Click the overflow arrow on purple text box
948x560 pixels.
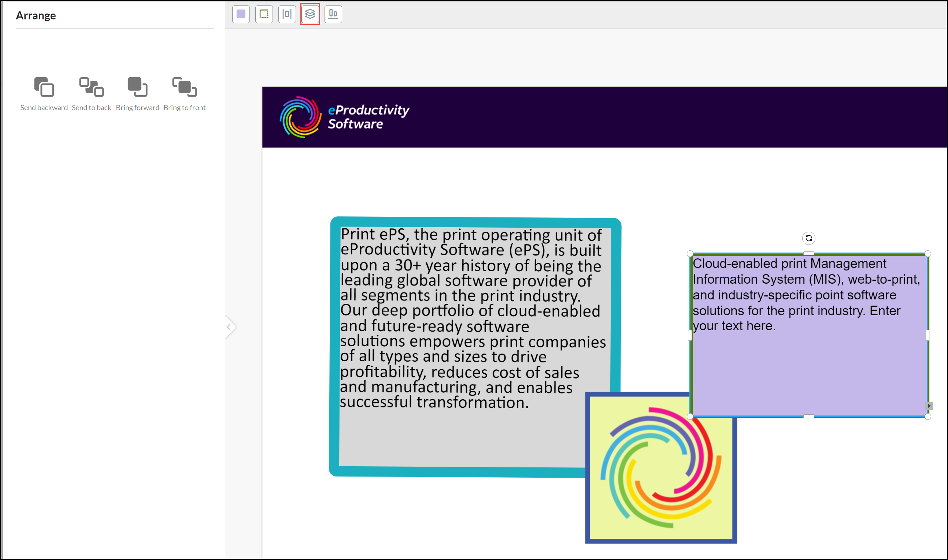[929, 406]
